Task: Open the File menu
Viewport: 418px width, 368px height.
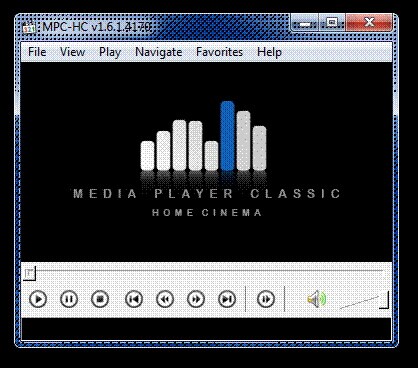Action: 37,52
